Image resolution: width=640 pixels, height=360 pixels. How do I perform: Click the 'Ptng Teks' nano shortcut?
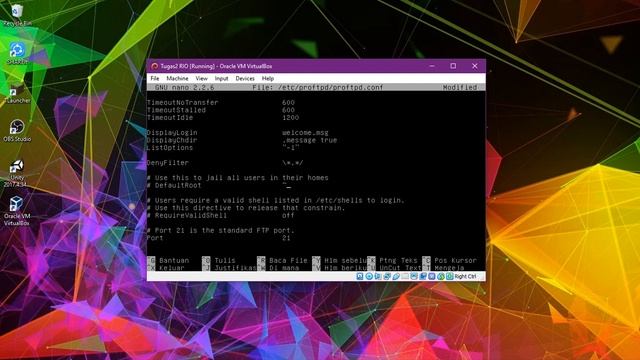click(398, 260)
